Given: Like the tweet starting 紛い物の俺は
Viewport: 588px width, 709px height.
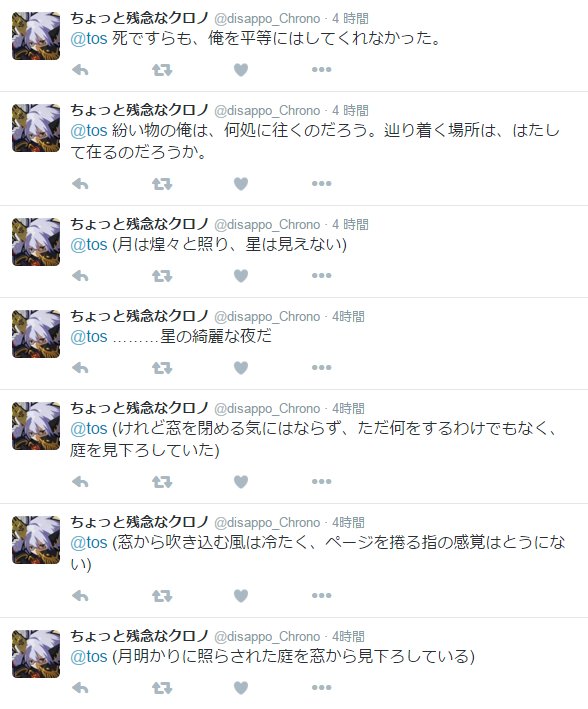Looking at the screenshot, I should pyautogui.click(x=241, y=184).
